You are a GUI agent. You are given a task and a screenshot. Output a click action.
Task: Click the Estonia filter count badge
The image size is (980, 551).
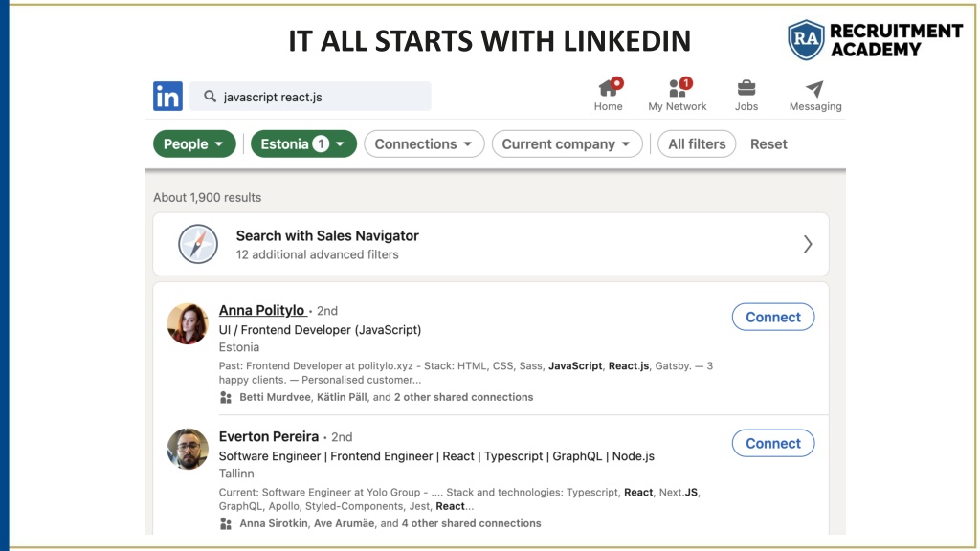(x=321, y=143)
